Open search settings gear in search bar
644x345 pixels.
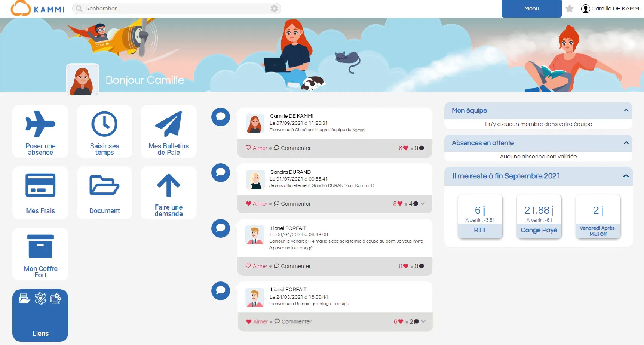(x=274, y=9)
